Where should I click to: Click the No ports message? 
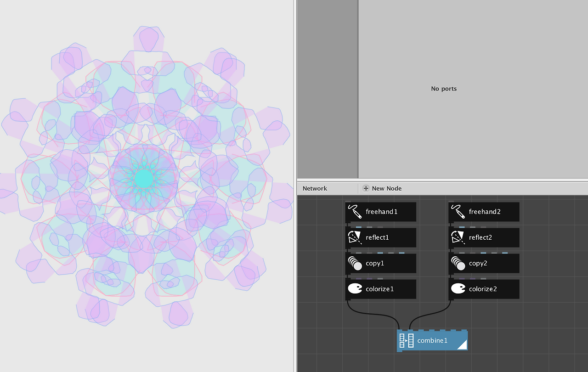coord(444,89)
